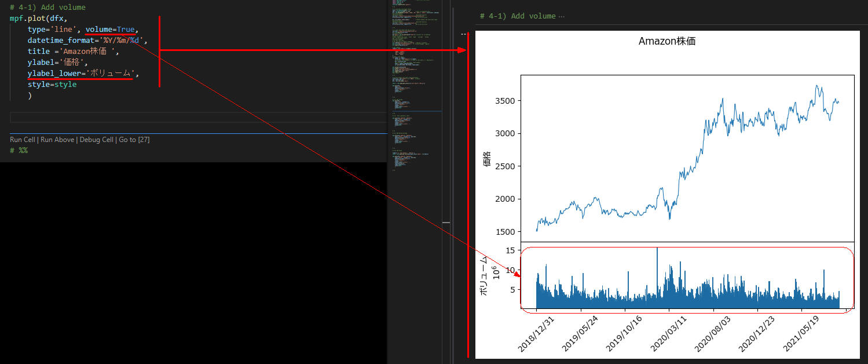Click the Run Cell code lens link
Viewport: 868px width, 364px height.
23,140
